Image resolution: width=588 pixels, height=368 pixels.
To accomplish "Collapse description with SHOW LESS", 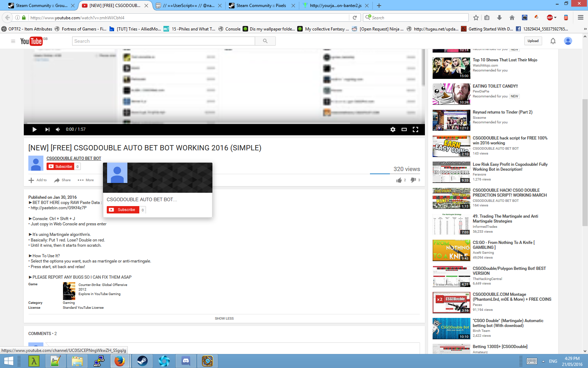I will (224, 319).
